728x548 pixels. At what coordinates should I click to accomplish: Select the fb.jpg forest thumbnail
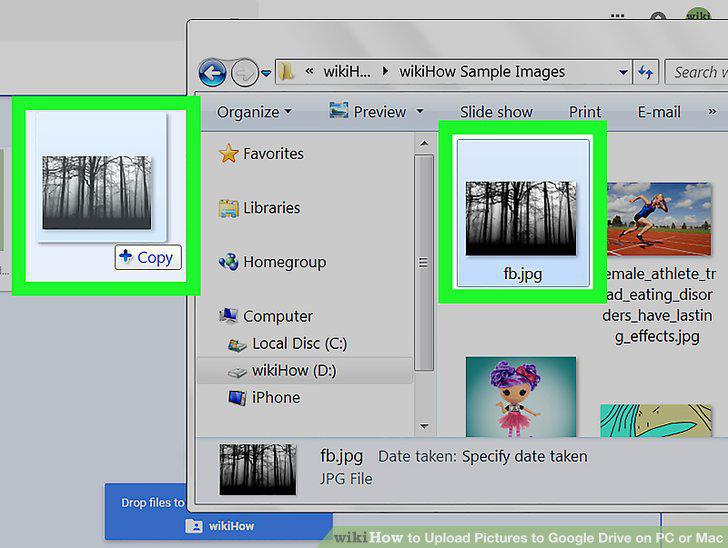[521, 218]
